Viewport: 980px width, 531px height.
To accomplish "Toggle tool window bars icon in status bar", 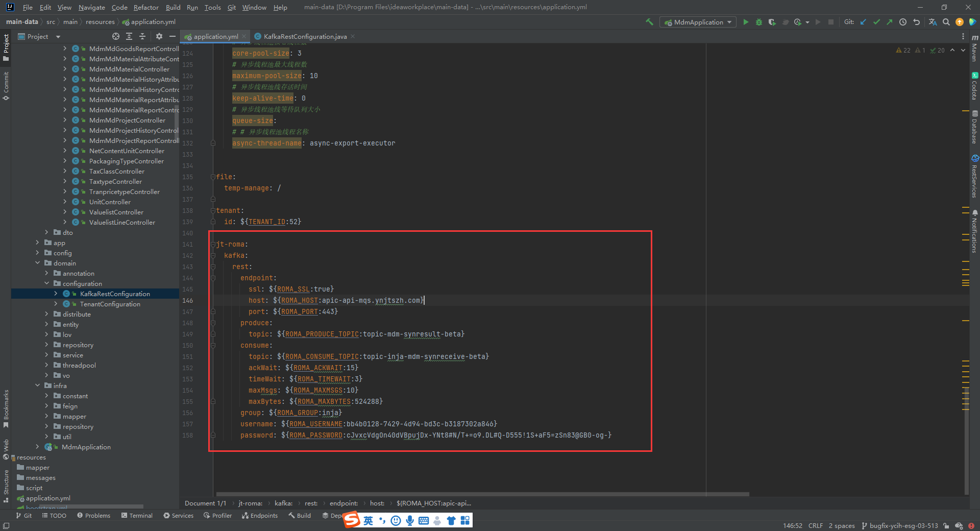I will 6,526.
